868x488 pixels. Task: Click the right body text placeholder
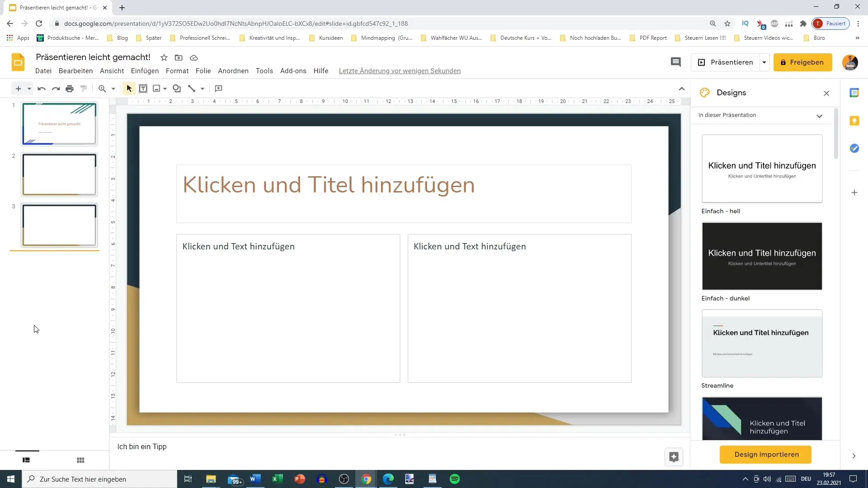(519, 308)
